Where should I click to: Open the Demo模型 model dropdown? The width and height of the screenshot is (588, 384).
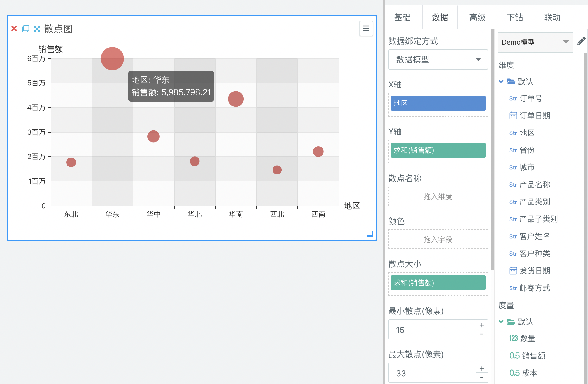tap(535, 42)
